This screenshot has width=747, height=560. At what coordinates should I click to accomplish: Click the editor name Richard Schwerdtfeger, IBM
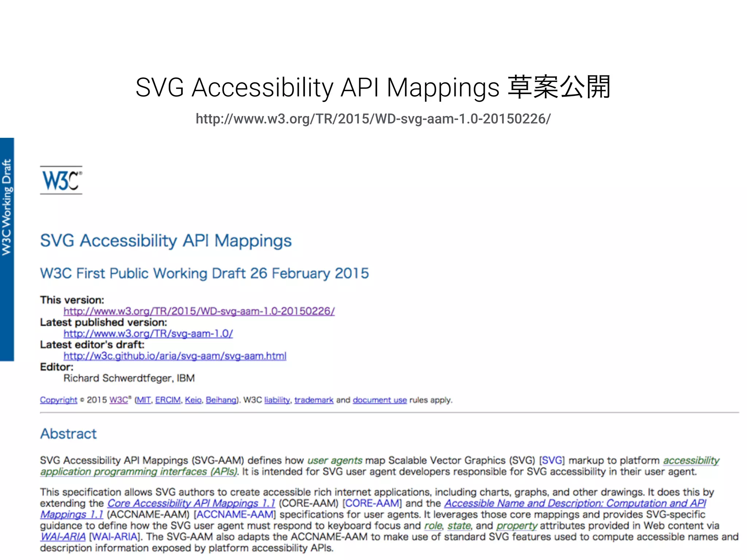129,378
